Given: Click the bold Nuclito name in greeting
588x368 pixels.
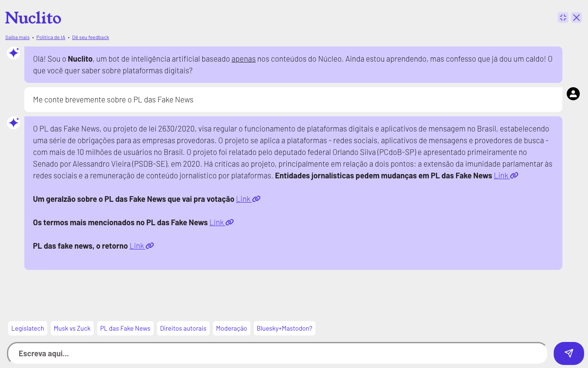Looking at the screenshot, I should pos(80,59).
